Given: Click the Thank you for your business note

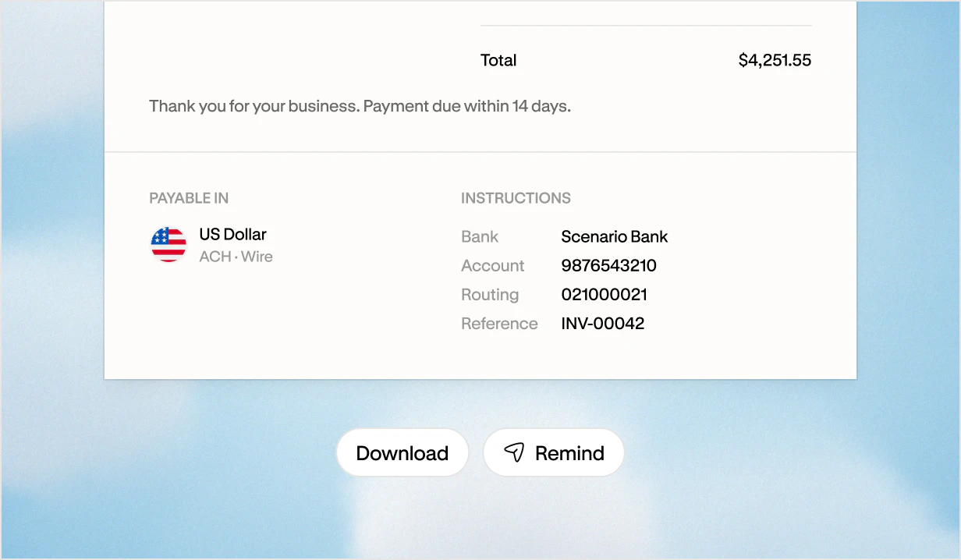Looking at the screenshot, I should (360, 106).
